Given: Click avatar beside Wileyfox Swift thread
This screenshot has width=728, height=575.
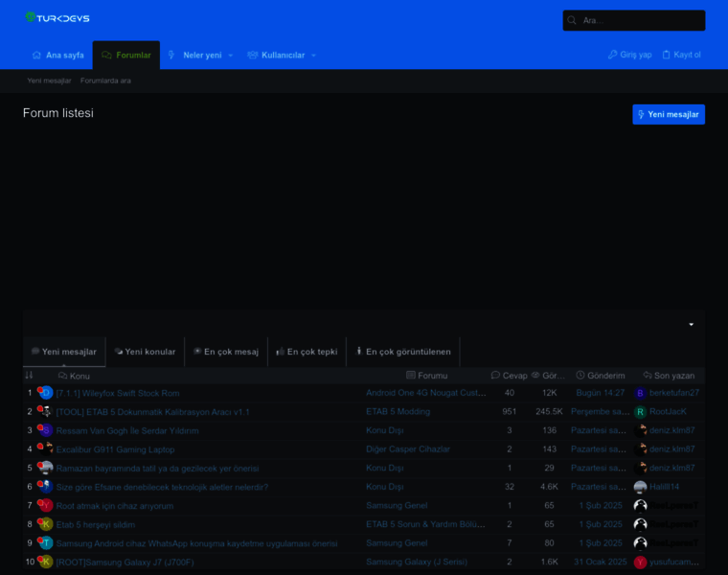Looking at the screenshot, I should pos(46,393).
